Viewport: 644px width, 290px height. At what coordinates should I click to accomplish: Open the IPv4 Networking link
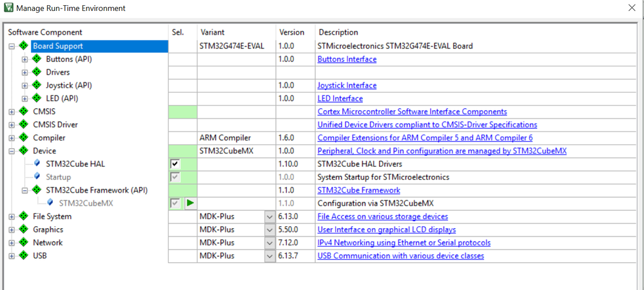tap(404, 242)
